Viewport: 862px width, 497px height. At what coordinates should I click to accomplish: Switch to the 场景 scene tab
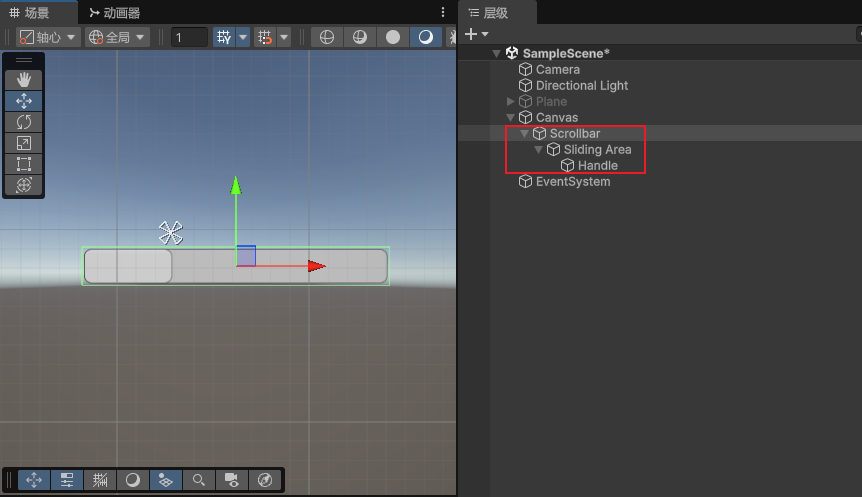coord(36,13)
